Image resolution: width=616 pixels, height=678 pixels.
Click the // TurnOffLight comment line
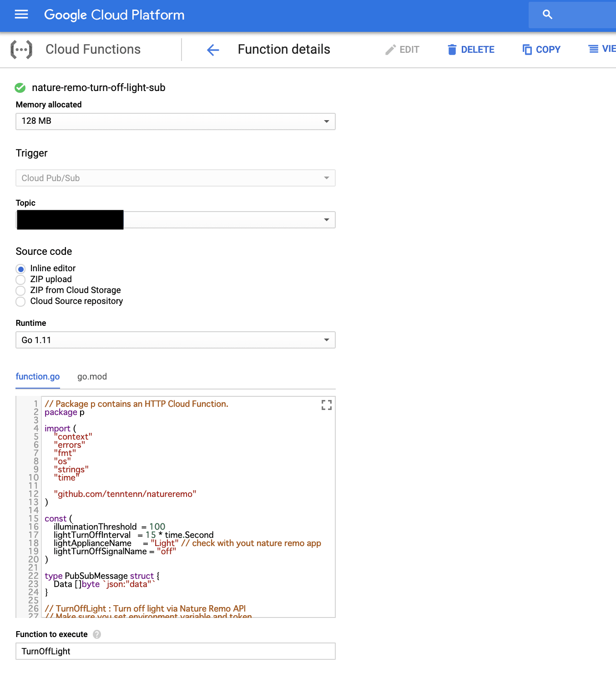coord(145,609)
